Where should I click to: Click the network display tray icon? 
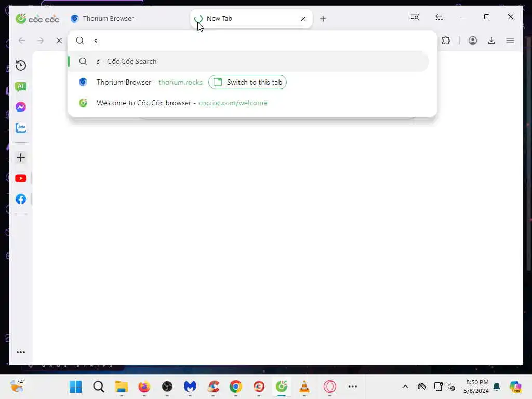pos(438,387)
